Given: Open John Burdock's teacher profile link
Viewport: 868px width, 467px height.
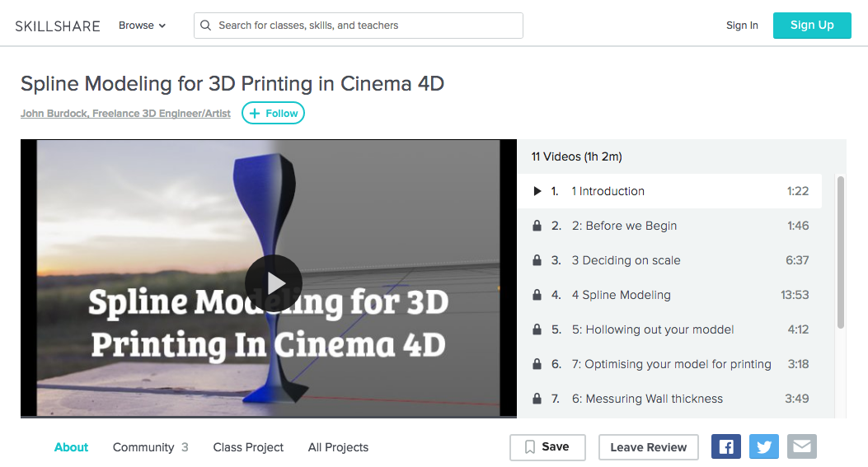Looking at the screenshot, I should (125, 114).
